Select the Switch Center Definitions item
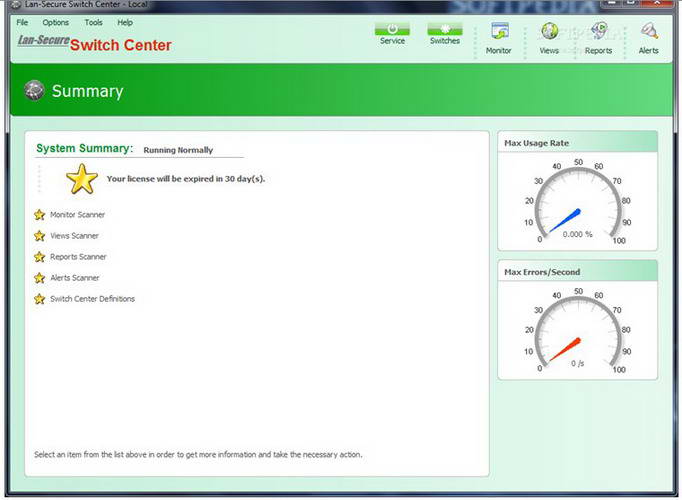Image resolution: width=682 pixels, height=500 pixels. 92,299
